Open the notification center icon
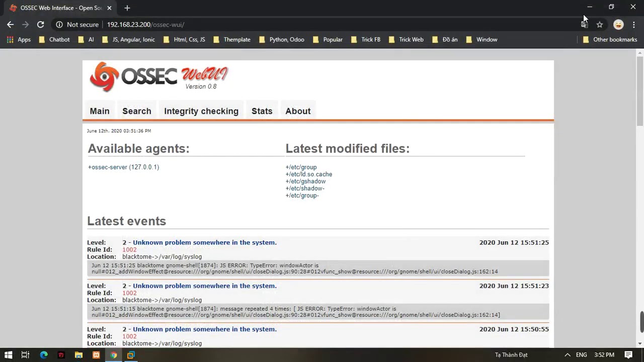The width and height of the screenshot is (644, 362). pyautogui.click(x=628, y=355)
